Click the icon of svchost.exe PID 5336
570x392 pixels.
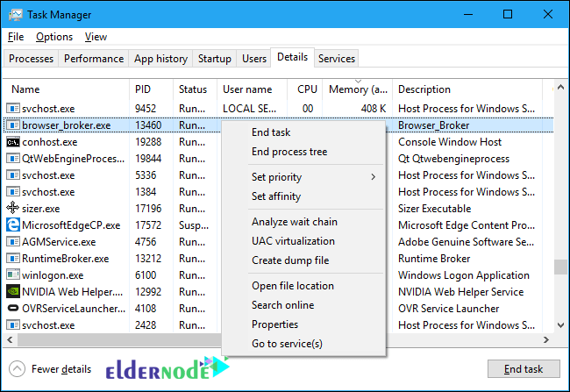13,175
